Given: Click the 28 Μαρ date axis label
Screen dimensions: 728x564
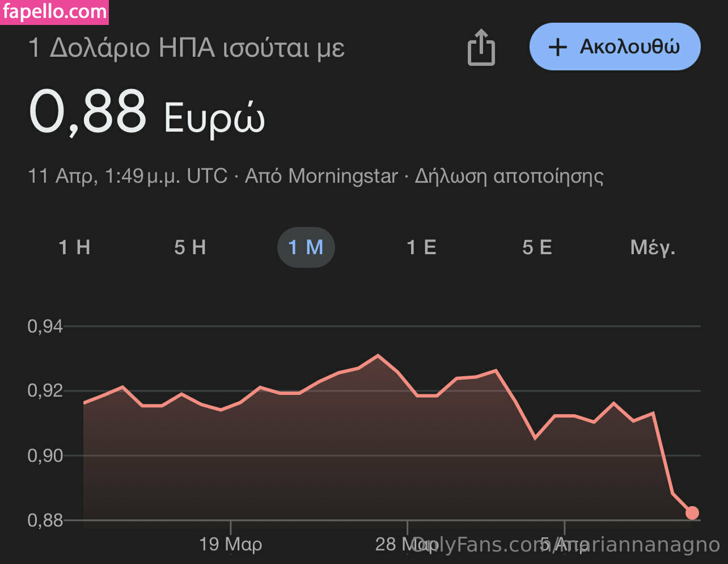Looking at the screenshot, I should [x=397, y=544].
